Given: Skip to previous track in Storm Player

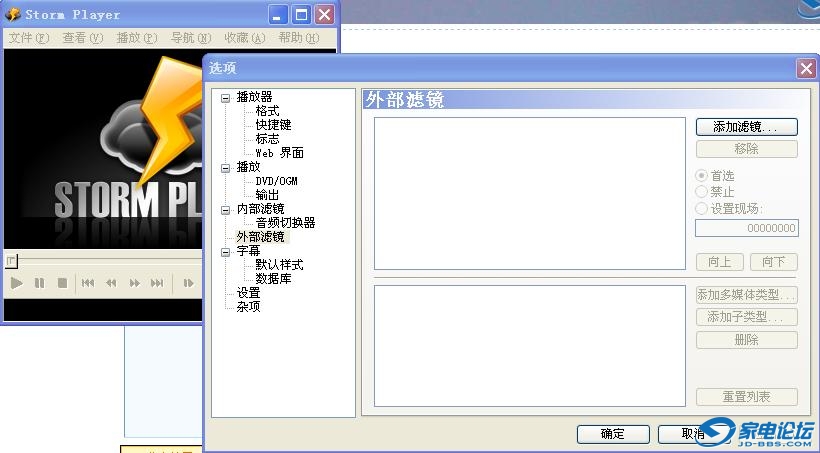Looking at the screenshot, I should click(x=88, y=283).
